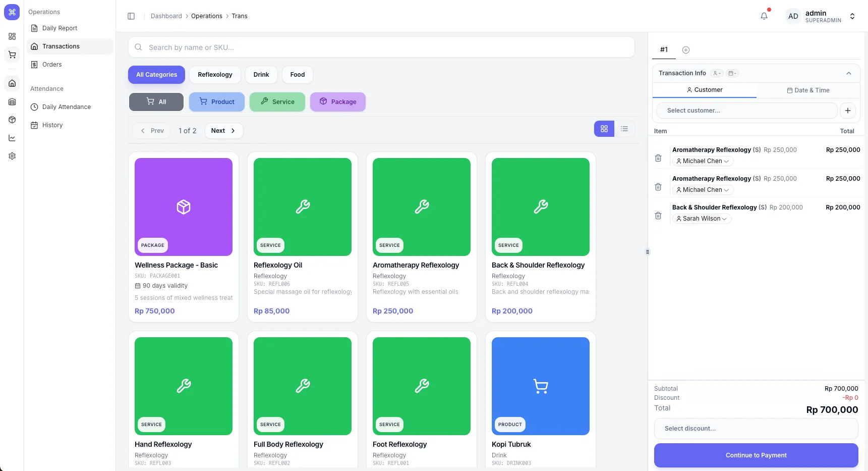Add a new customer with plus icon

(848, 111)
